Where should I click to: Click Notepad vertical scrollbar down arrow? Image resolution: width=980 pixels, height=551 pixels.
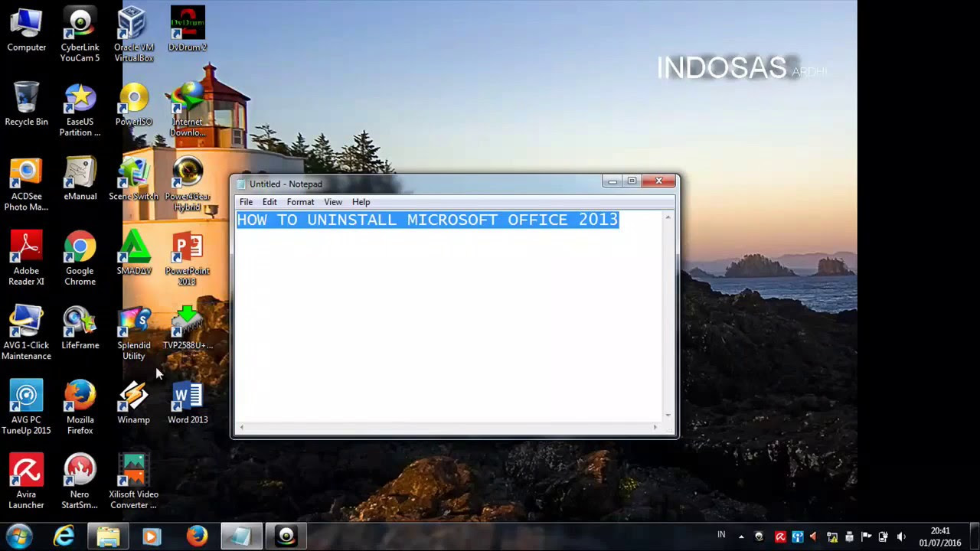(x=668, y=416)
